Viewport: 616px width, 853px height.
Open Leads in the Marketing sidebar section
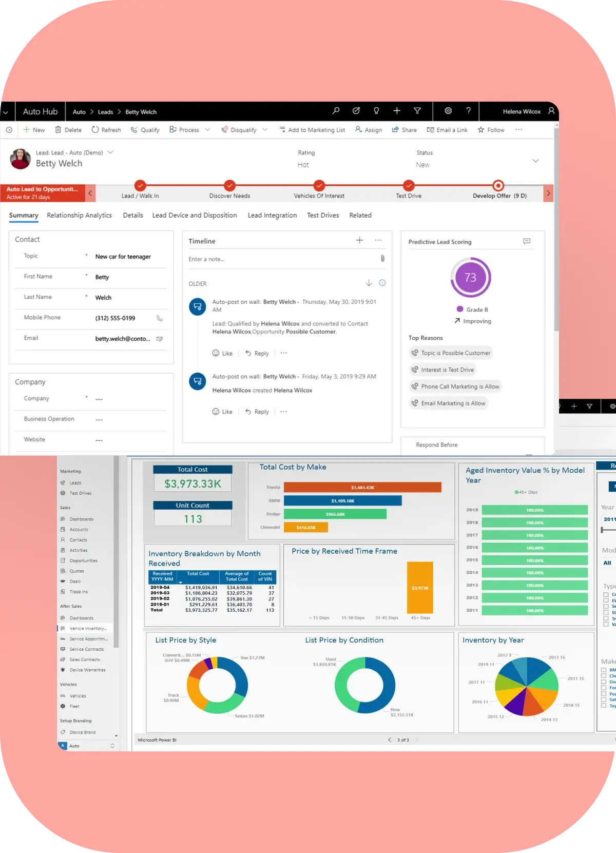pyautogui.click(x=75, y=483)
